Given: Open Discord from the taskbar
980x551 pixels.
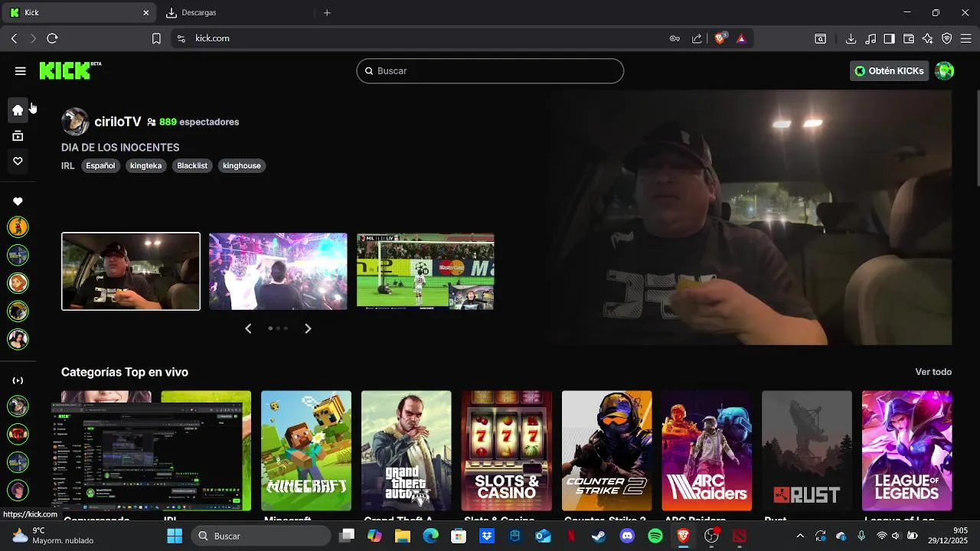Looking at the screenshot, I should point(627,536).
